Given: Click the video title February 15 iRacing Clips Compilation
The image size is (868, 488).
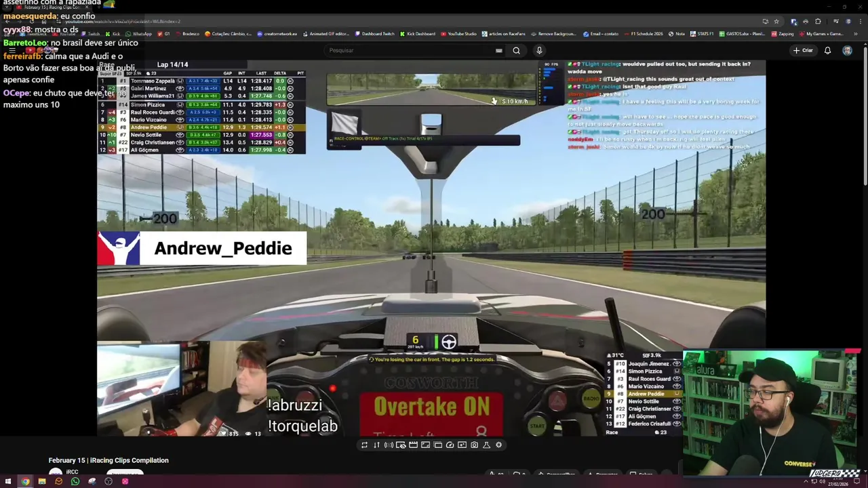Looking at the screenshot, I should coord(108,460).
